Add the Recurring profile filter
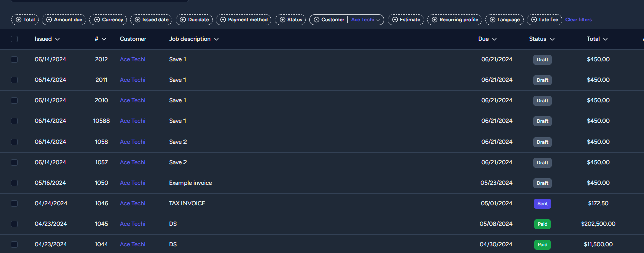 (454, 20)
